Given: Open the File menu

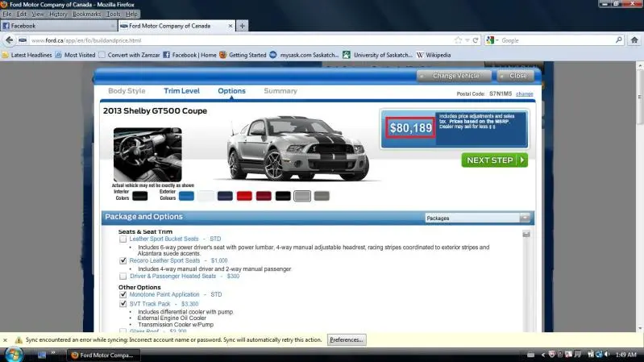Looking at the screenshot, I should pos(7,14).
